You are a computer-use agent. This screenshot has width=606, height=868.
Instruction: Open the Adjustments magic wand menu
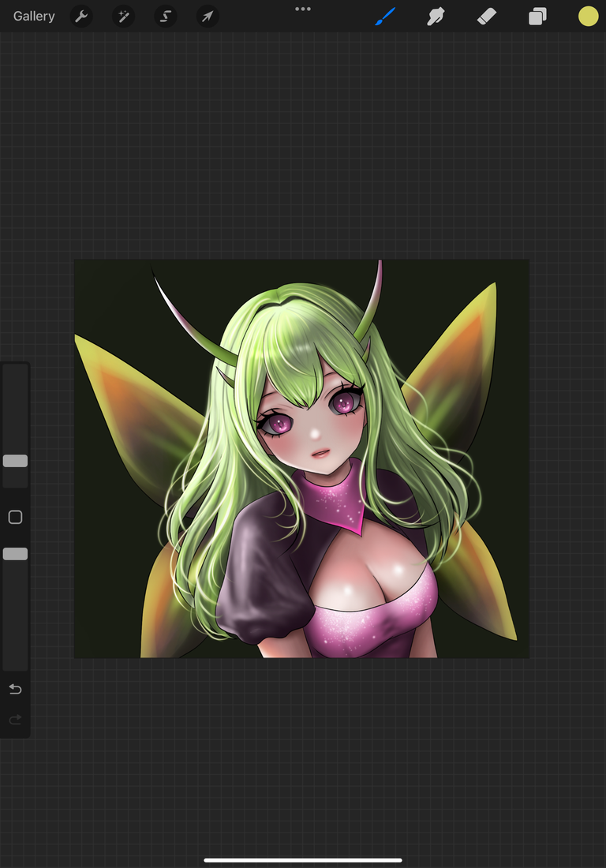[123, 17]
